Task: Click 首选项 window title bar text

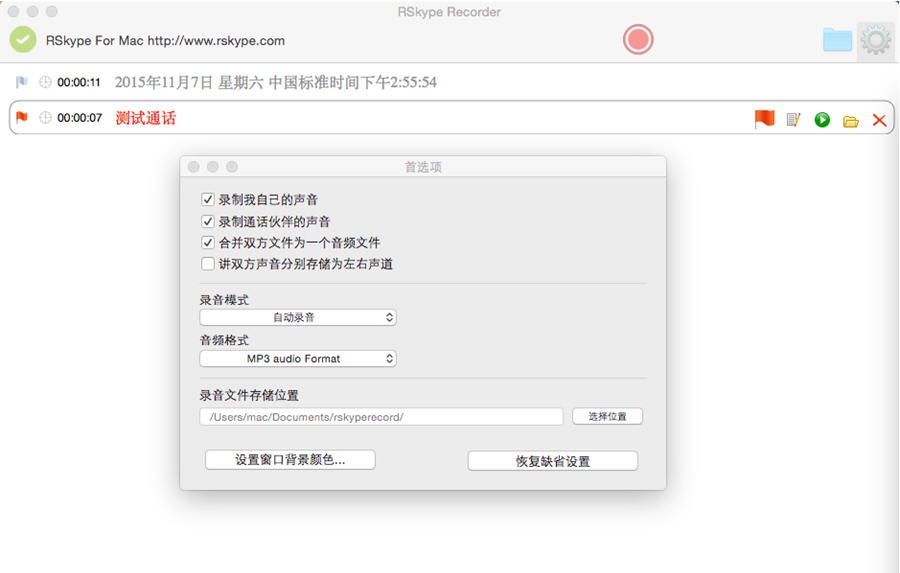Action: tap(423, 167)
